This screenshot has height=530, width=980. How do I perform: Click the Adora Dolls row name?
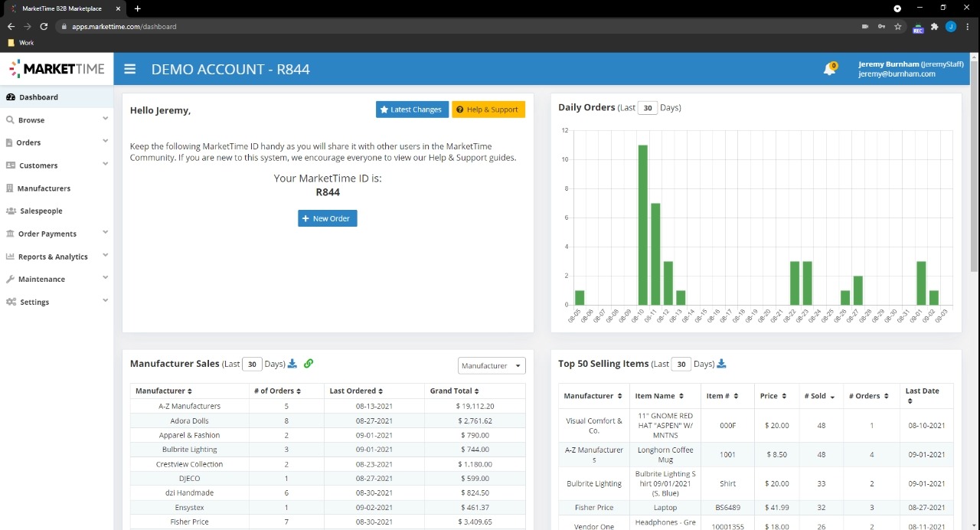[x=189, y=420]
